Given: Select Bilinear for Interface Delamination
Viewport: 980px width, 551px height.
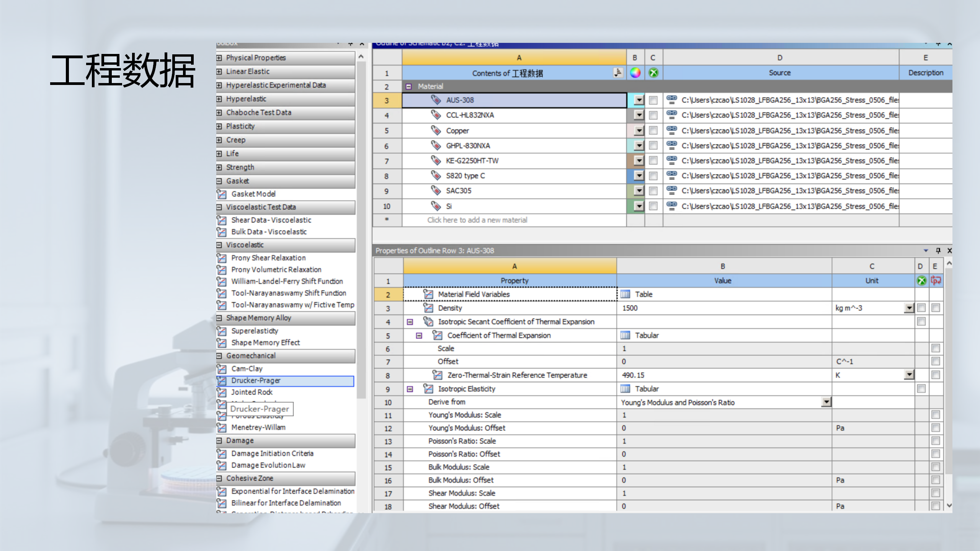Looking at the screenshot, I should pyautogui.click(x=286, y=503).
